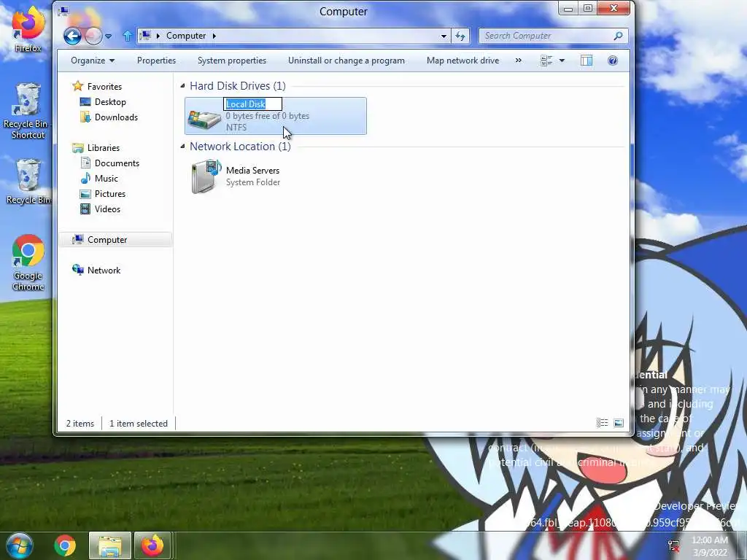Open the view options dropdown arrow
The image size is (747, 560).
tap(562, 61)
